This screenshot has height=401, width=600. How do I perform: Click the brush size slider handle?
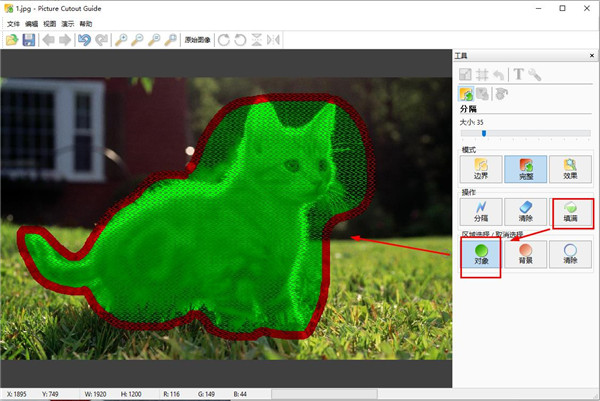coord(485,132)
